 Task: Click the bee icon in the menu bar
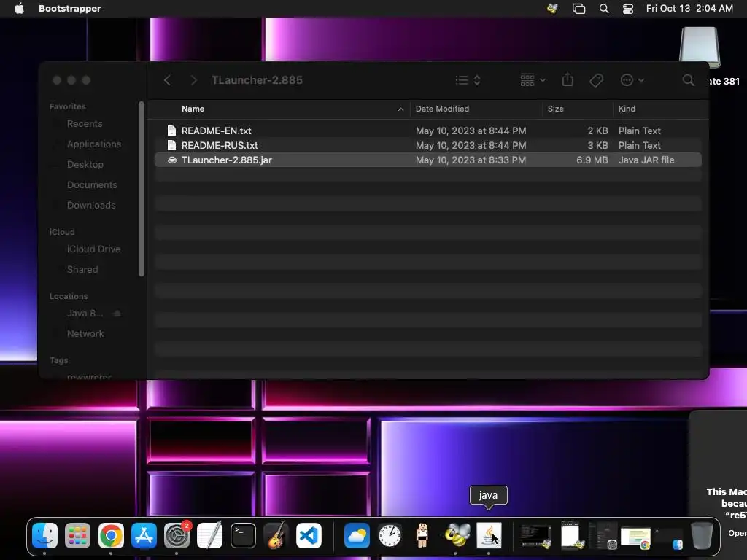point(552,8)
